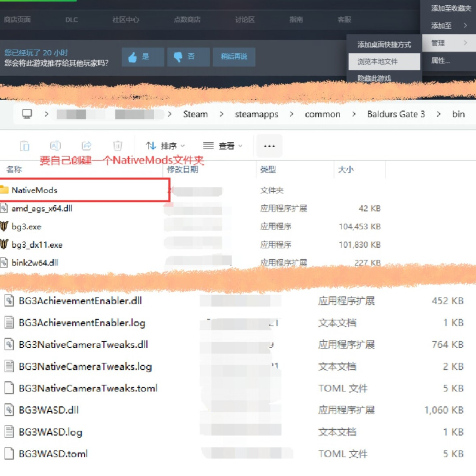Select 添加至收藏夹 in context menu
Image resolution: width=476 pixels, height=476 pixels.
tap(451, 8)
